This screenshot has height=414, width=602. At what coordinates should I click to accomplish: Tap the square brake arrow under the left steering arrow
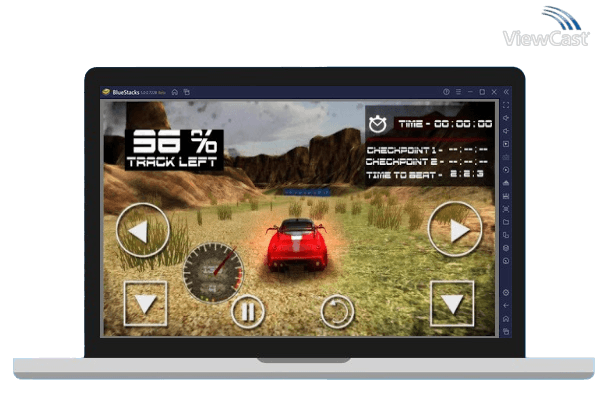click(x=146, y=304)
